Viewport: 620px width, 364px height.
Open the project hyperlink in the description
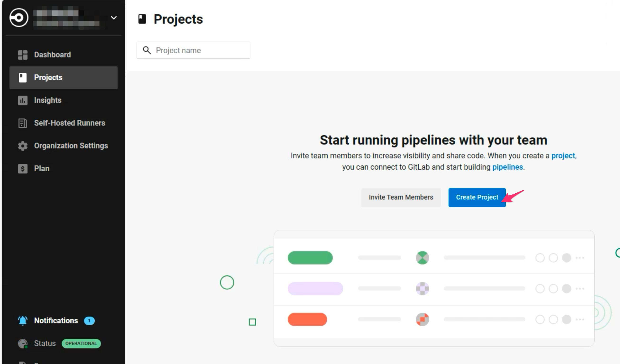[x=563, y=156]
